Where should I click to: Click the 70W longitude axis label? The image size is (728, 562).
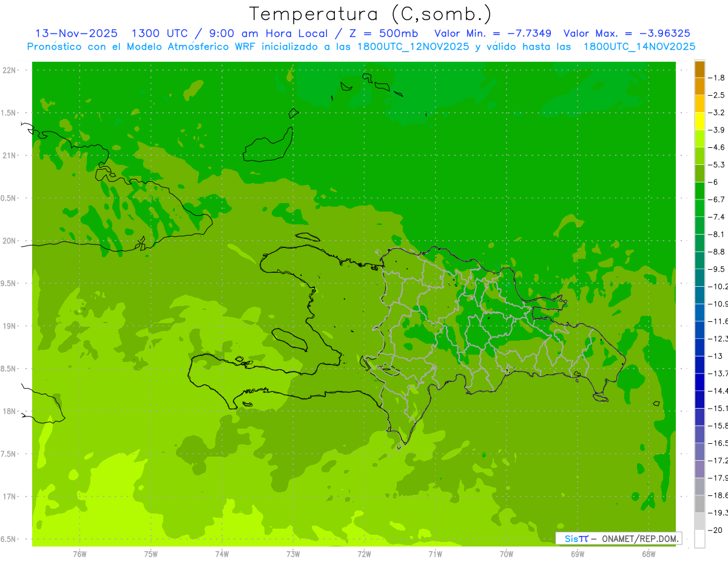click(507, 554)
